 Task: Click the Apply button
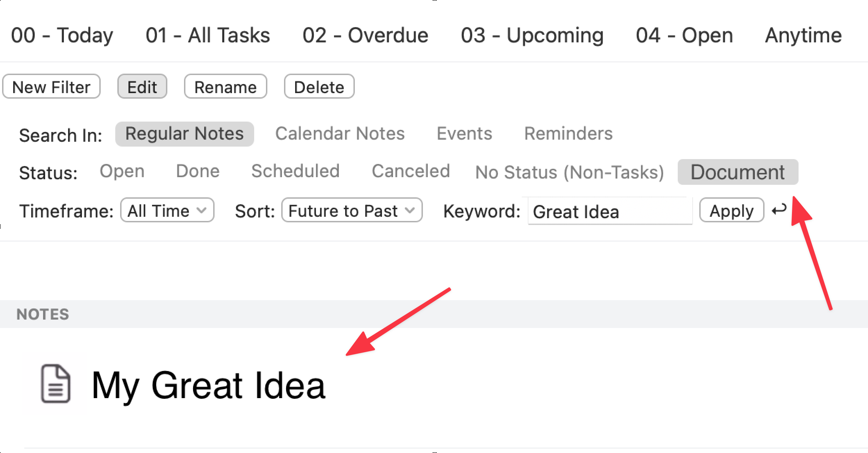pyautogui.click(x=732, y=210)
